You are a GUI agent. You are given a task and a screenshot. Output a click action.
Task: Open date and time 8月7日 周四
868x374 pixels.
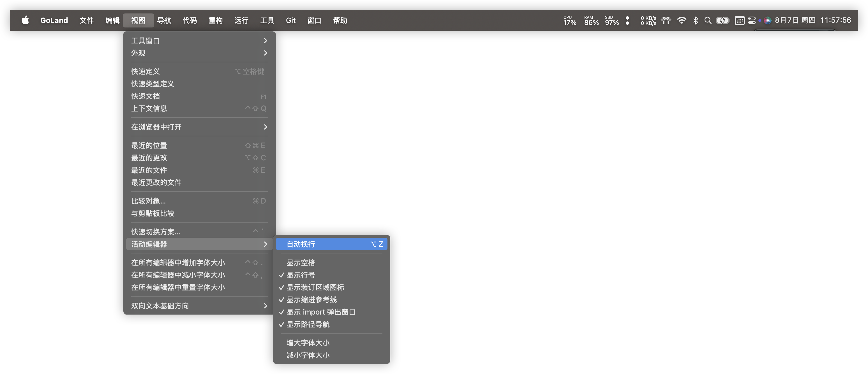click(x=795, y=20)
